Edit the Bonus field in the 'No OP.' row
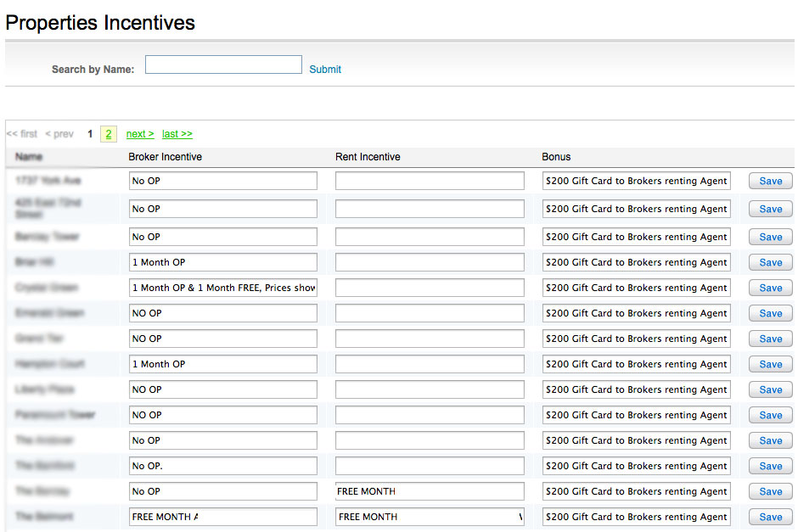Screen dimensions: 798x532 click(x=636, y=466)
